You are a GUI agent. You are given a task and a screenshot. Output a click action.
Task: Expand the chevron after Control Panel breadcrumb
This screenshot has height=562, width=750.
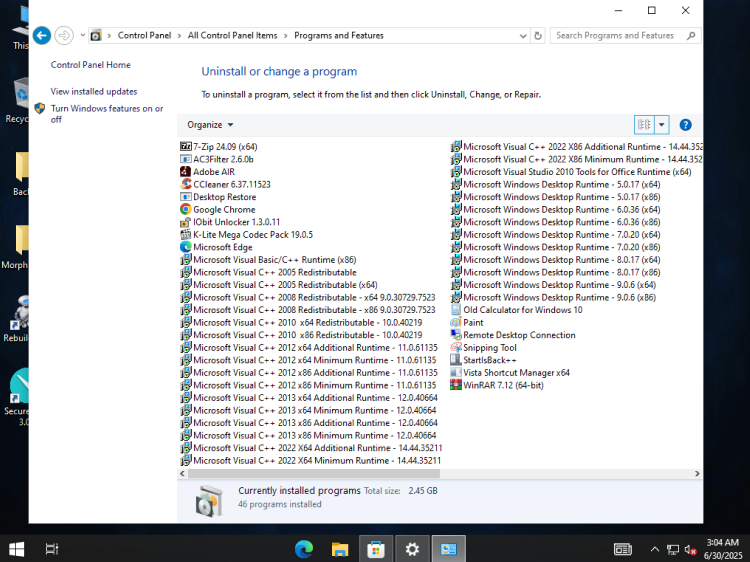pyautogui.click(x=179, y=36)
